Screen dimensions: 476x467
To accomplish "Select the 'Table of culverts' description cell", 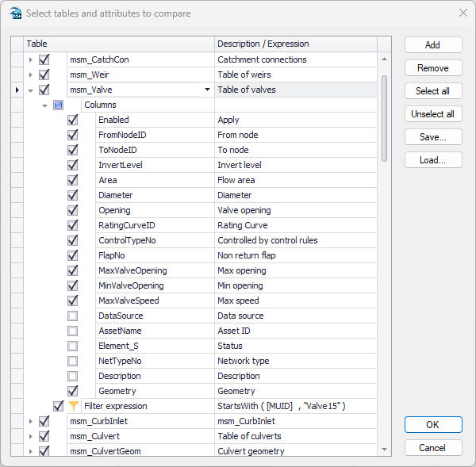I will point(296,436).
